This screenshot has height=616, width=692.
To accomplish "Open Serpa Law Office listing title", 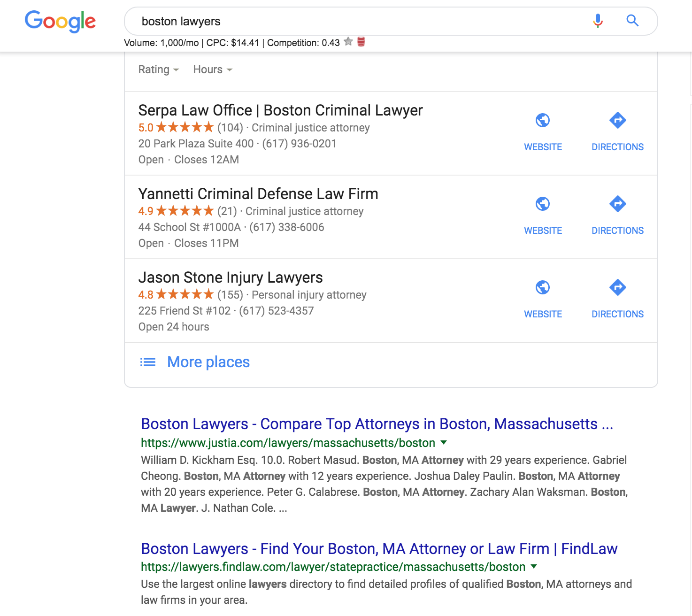I will tap(280, 110).
